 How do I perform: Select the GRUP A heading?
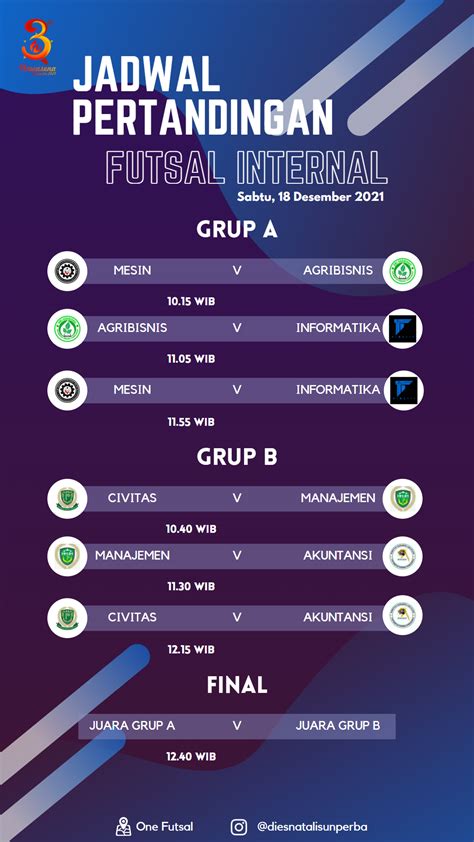[237, 230]
